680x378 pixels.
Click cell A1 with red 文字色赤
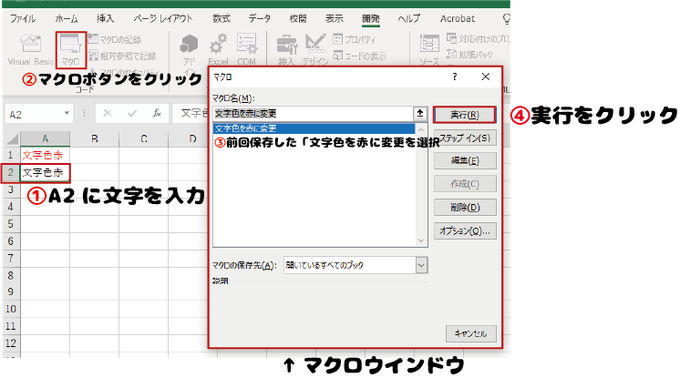pyautogui.click(x=45, y=155)
